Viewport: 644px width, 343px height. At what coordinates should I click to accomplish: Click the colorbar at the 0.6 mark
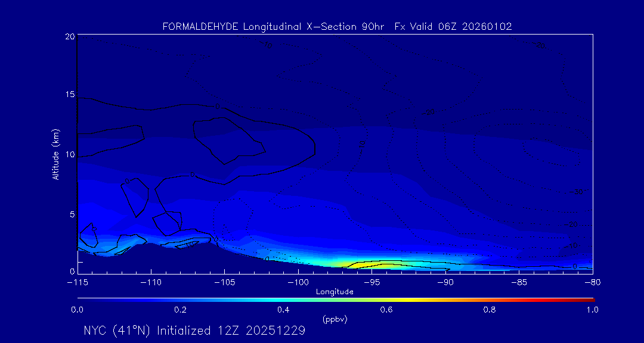tap(387, 299)
